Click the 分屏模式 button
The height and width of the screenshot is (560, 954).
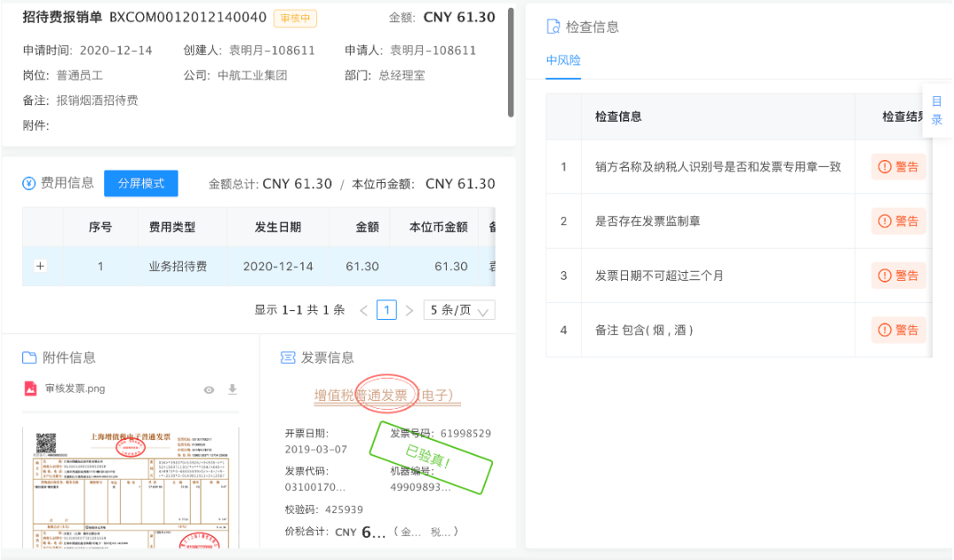[x=141, y=184]
